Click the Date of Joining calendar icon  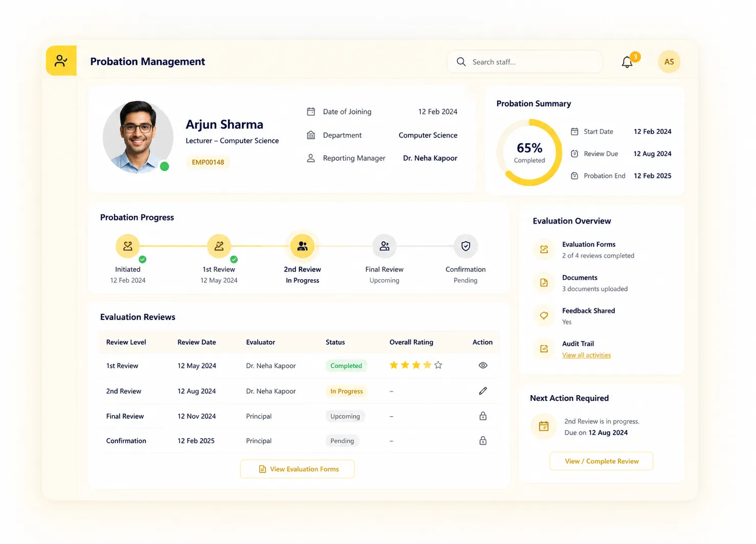click(x=310, y=111)
